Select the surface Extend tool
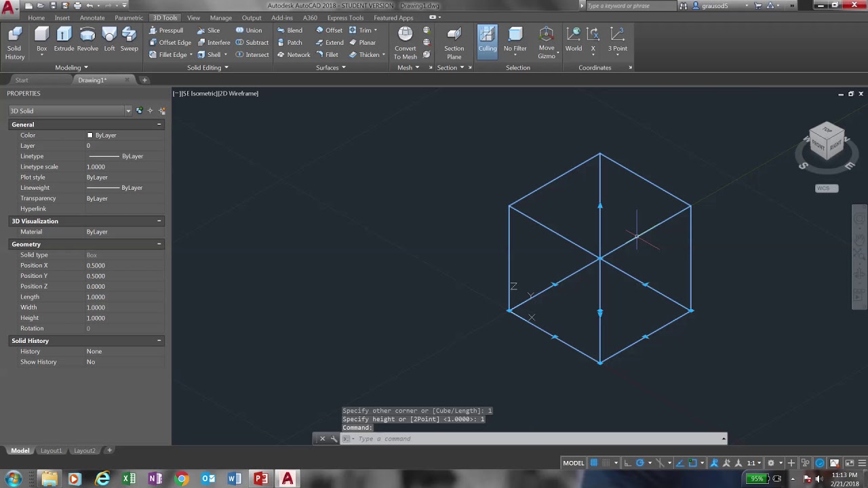Image resolution: width=868 pixels, height=488 pixels. point(330,43)
